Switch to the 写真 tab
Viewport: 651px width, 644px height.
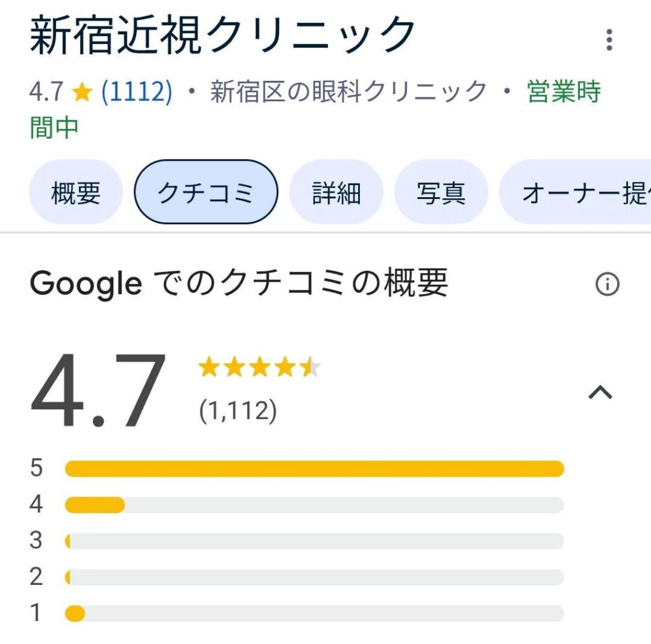441,192
